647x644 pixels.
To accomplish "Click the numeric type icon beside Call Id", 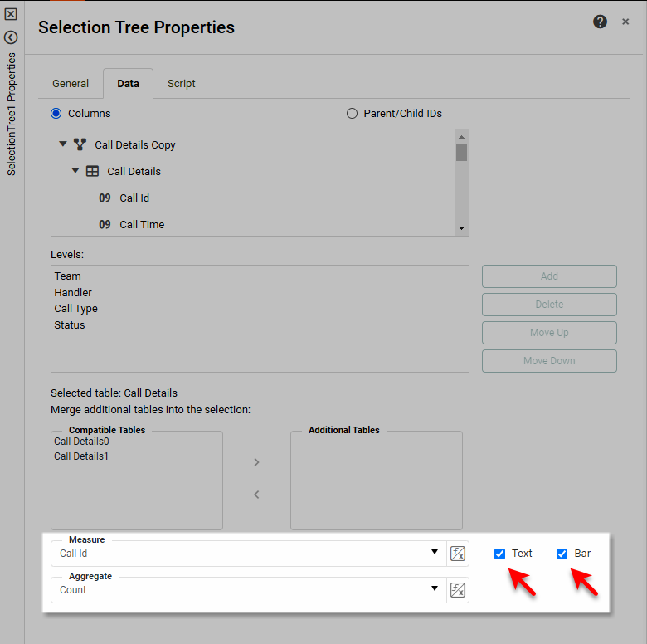I will [x=105, y=198].
